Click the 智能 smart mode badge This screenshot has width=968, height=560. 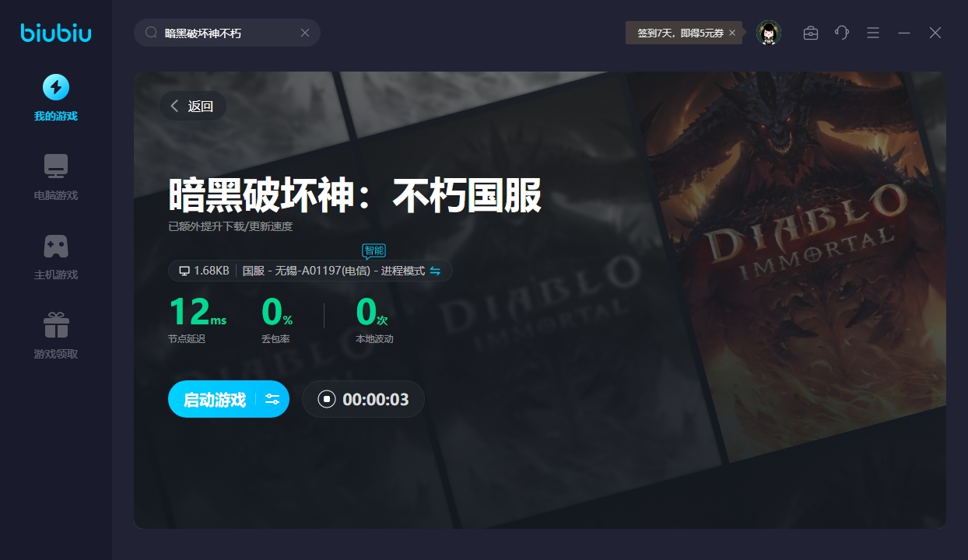point(374,250)
